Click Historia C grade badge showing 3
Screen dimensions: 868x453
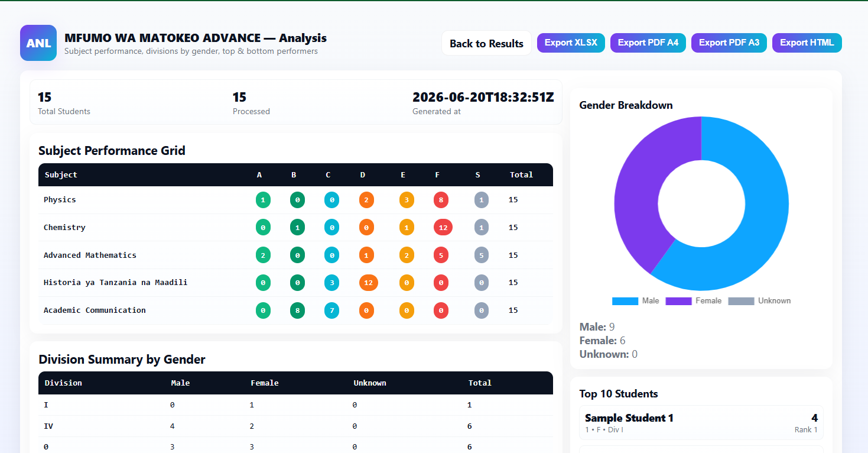point(331,283)
